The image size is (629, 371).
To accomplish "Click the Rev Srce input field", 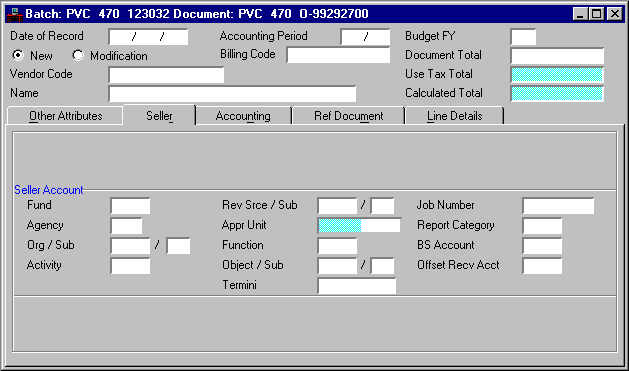I will [x=337, y=206].
